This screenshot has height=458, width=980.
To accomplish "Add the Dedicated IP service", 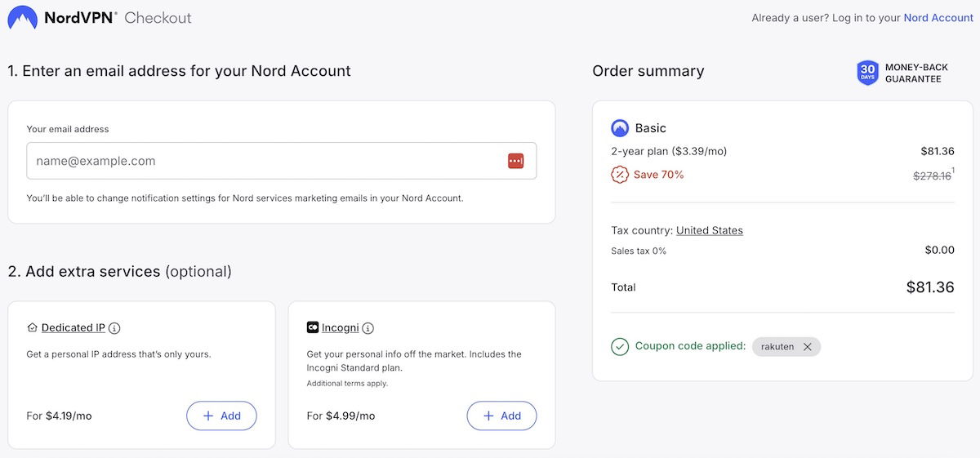I will point(221,416).
